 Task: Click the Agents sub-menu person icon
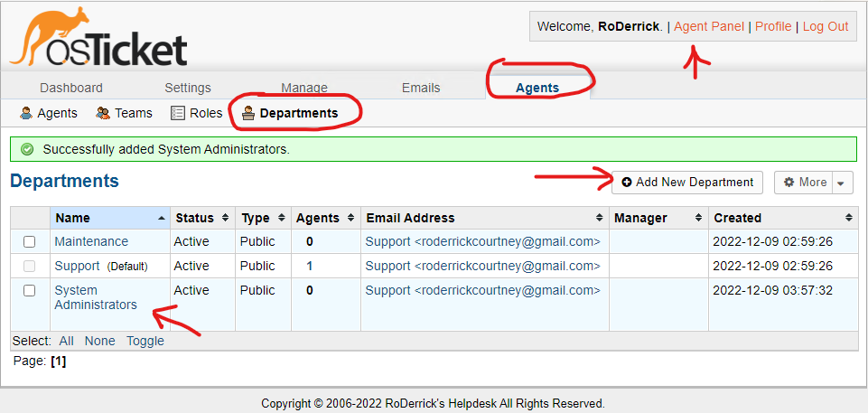[25, 114]
